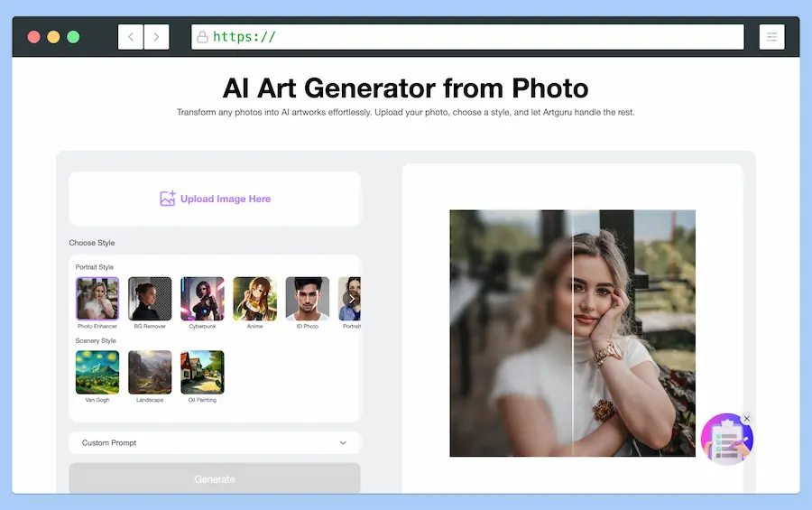The width and height of the screenshot is (812, 510).
Task: Expand the Custom Prompt dropdown
Action: [x=214, y=443]
